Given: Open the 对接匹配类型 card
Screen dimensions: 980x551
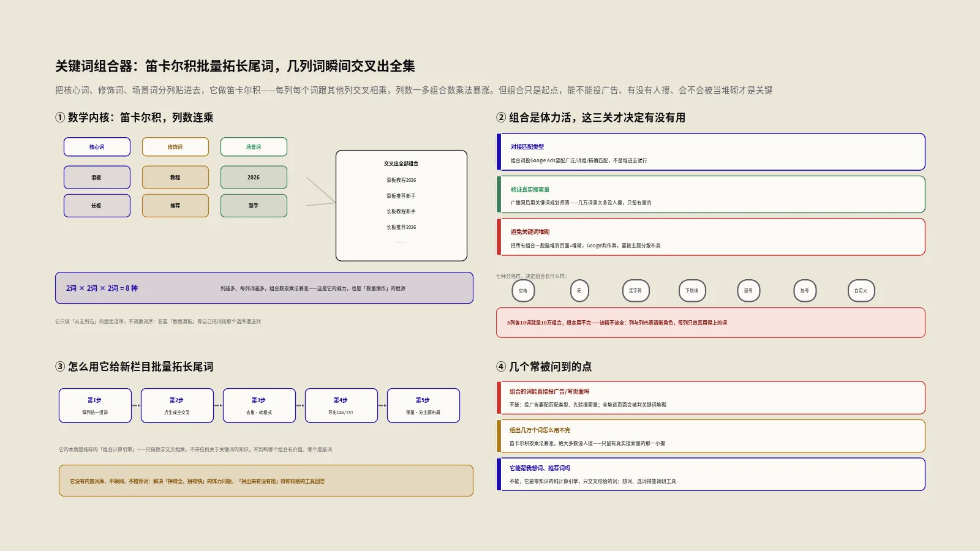Looking at the screenshot, I should click(x=710, y=152).
